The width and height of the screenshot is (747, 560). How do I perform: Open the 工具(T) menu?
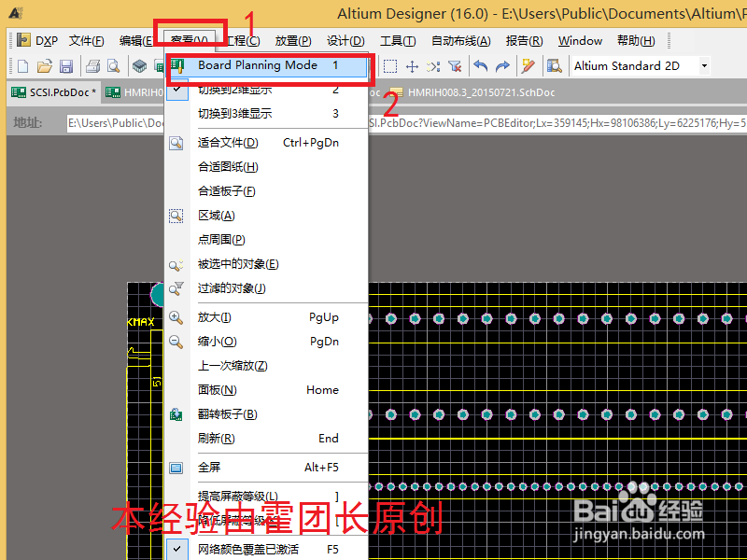[398, 40]
